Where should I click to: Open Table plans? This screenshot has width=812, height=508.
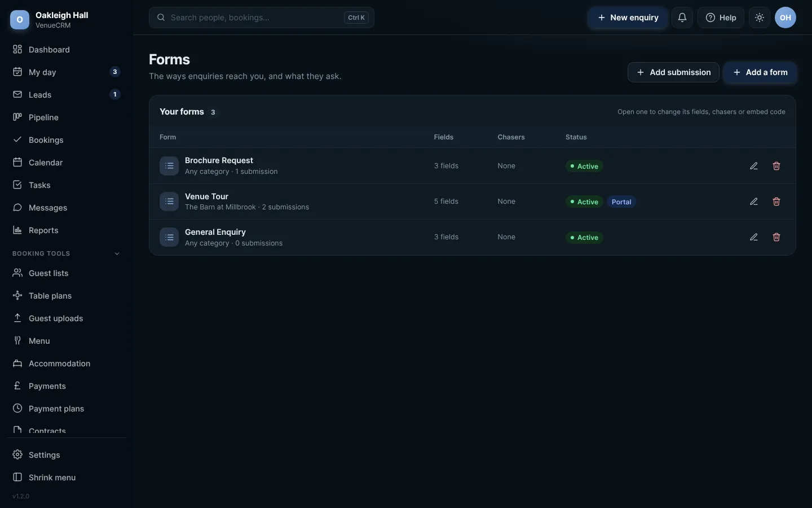[67, 296]
